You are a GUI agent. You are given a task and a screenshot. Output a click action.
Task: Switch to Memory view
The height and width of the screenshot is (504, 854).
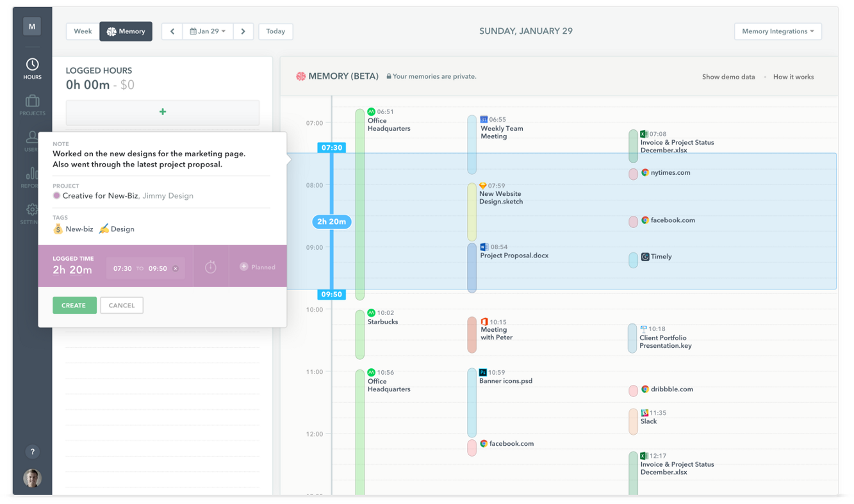click(126, 31)
